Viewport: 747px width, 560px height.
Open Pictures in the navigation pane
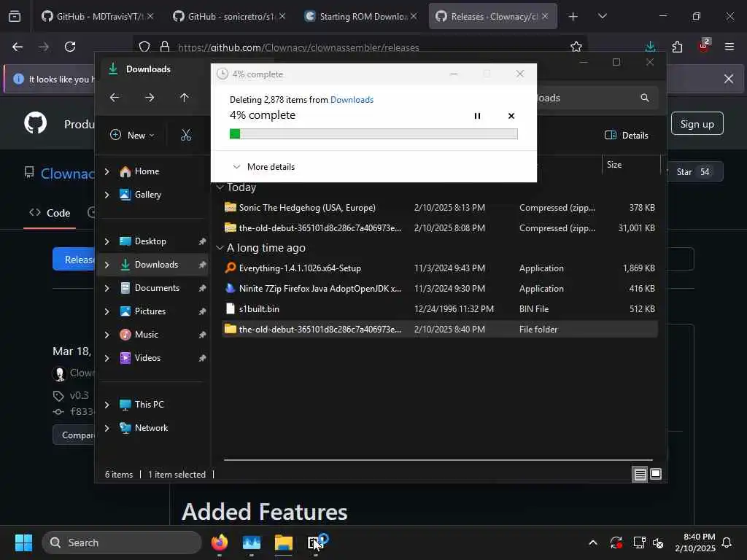click(x=150, y=311)
